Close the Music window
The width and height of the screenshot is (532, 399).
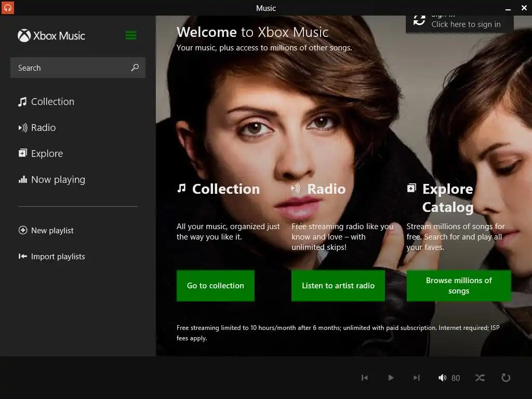click(524, 8)
